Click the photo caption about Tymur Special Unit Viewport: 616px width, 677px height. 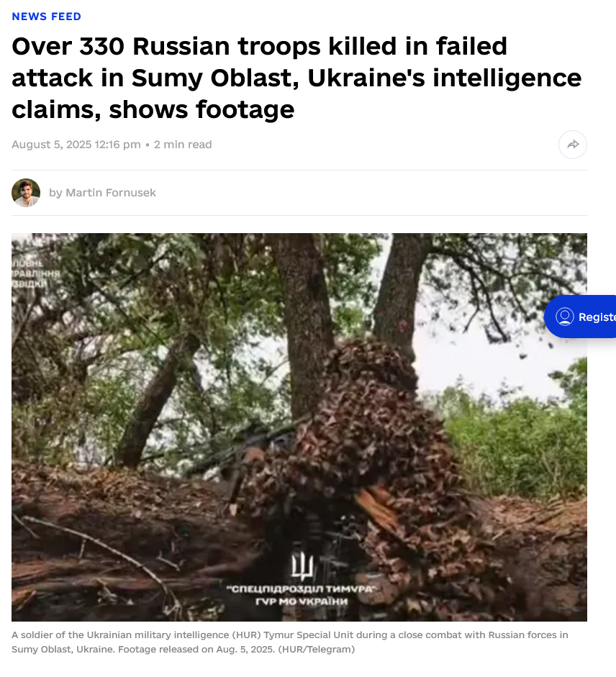289,642
